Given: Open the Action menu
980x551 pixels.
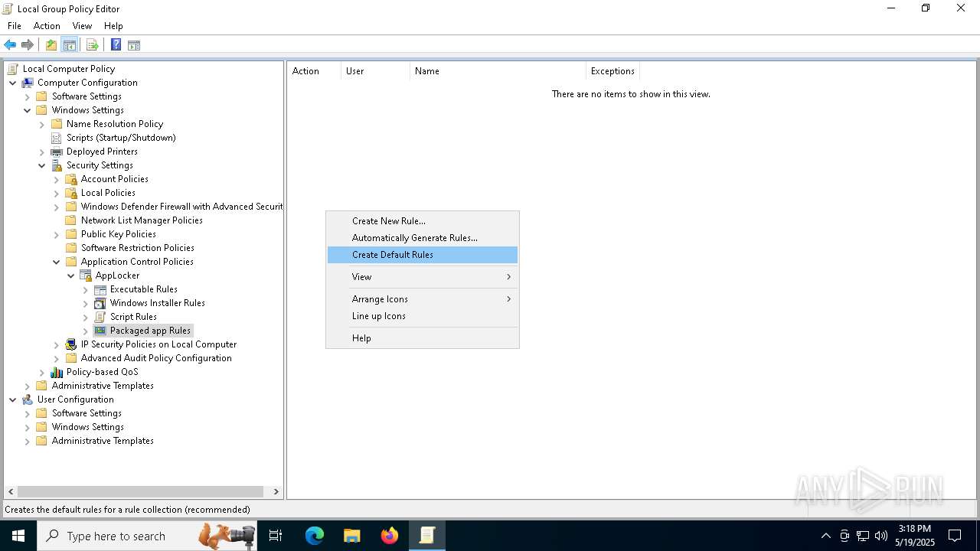Looking at the screenshot, I should [x=47, y=26].
